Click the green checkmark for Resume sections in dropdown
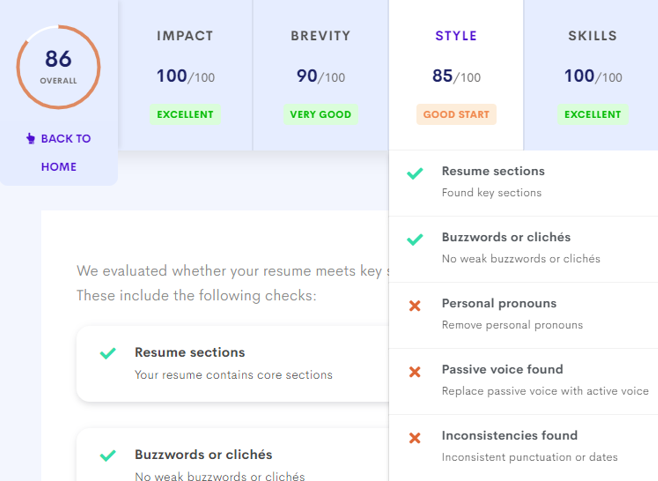Viewport: 658px width, 481px height. (x=415, y=173)
